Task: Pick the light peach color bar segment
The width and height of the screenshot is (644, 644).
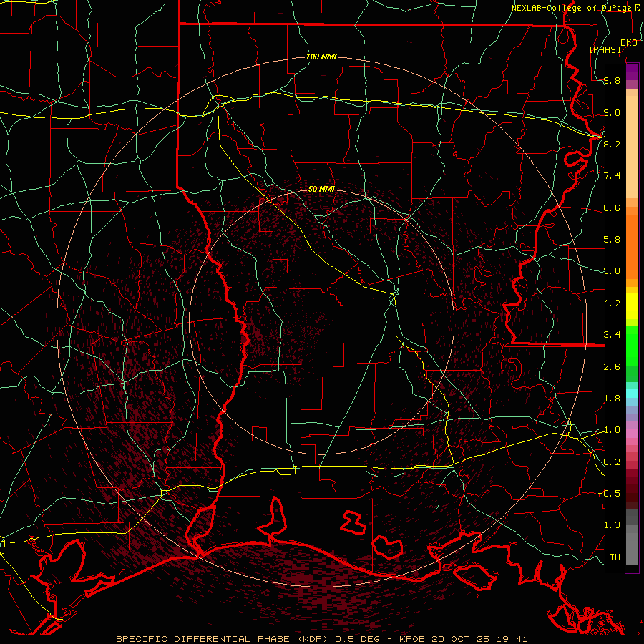Action: tap(632, 147)
